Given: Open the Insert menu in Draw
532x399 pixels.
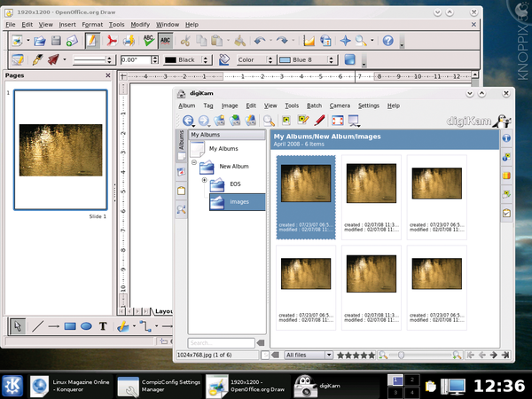Looking at the screenshot, I should tap(67, 25).
